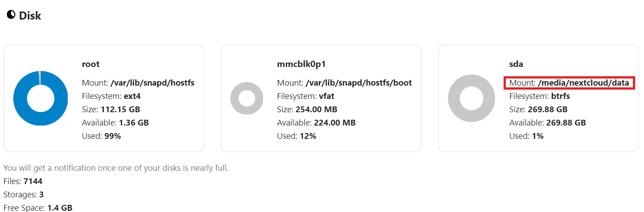The height and width of the screenshot is (212, 644).
Task: Click the Available 224.00 MB value
Action: 335,123
